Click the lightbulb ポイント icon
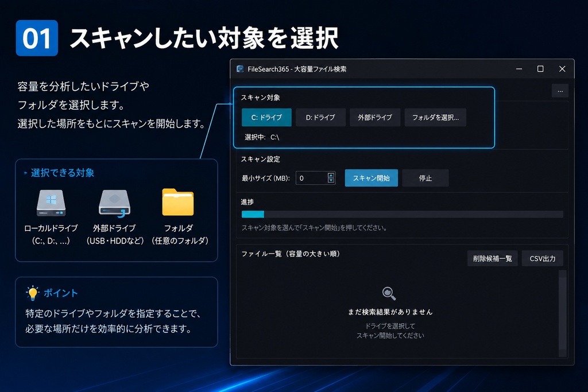The width and height of the screenshot is (588, 392). tap(33, 293)
